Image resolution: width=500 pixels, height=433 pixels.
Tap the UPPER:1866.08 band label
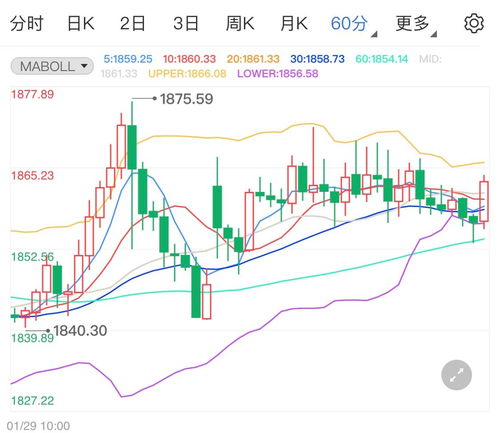(x=187, y=74)
